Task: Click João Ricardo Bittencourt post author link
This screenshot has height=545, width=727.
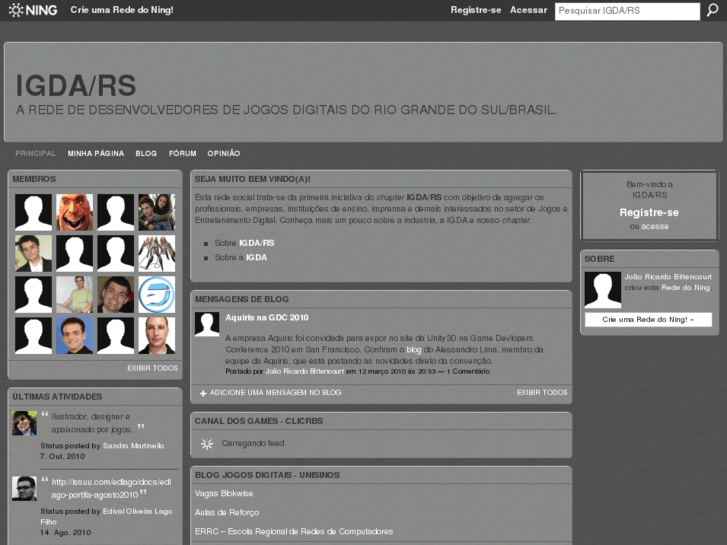Action: tap(305, 371)
